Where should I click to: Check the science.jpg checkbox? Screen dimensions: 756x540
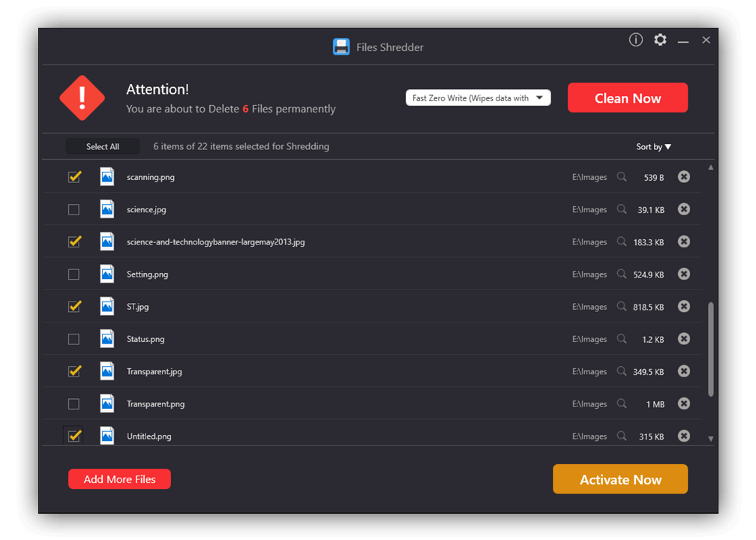[73, 209]
